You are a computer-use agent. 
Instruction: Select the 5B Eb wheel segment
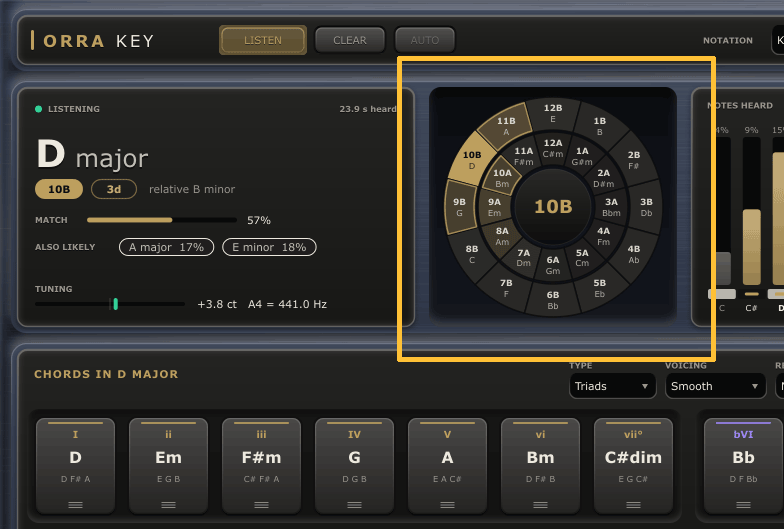click(600, 288)
